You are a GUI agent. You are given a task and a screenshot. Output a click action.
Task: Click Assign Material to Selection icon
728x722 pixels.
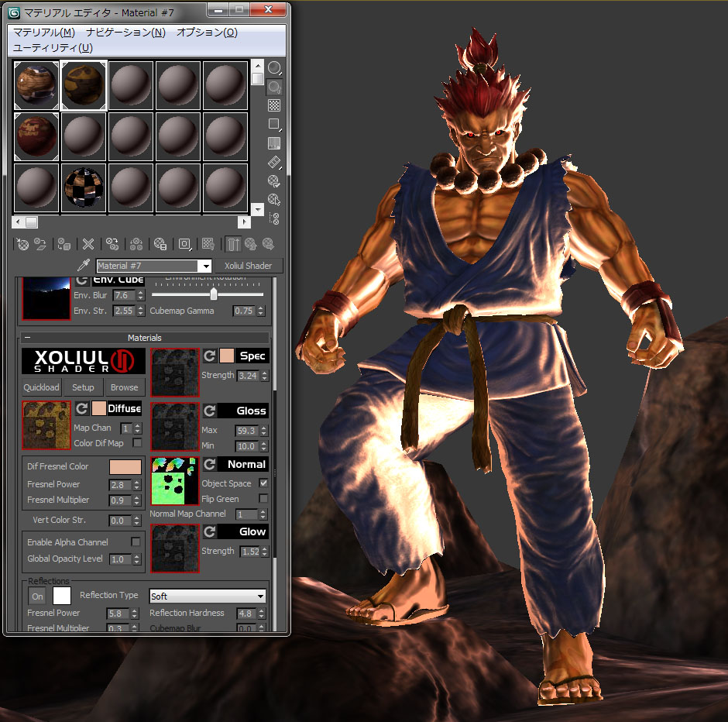pyautogui.click(x=64, y=244)
